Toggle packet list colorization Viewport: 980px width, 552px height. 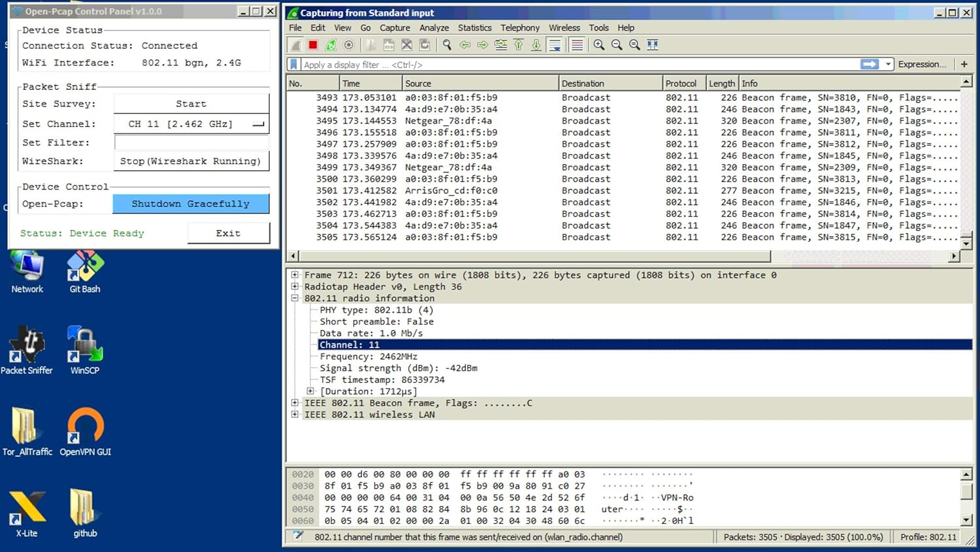click(x=577, y=45)
